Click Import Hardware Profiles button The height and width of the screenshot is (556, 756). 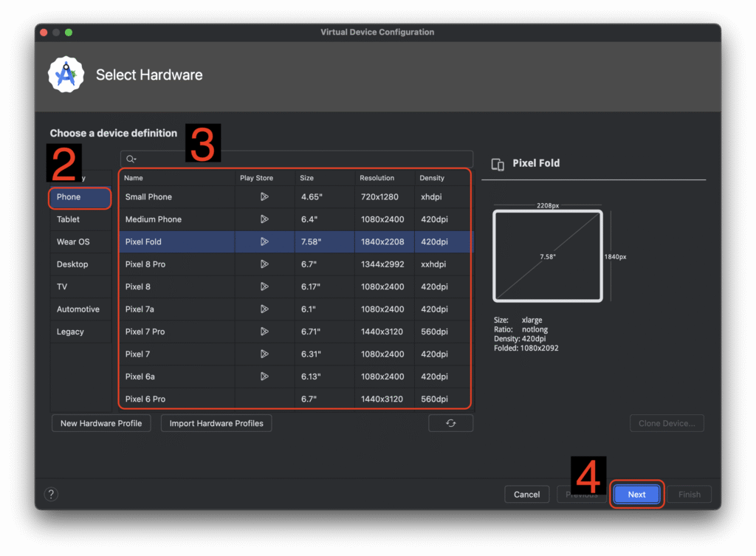[216, 423]
